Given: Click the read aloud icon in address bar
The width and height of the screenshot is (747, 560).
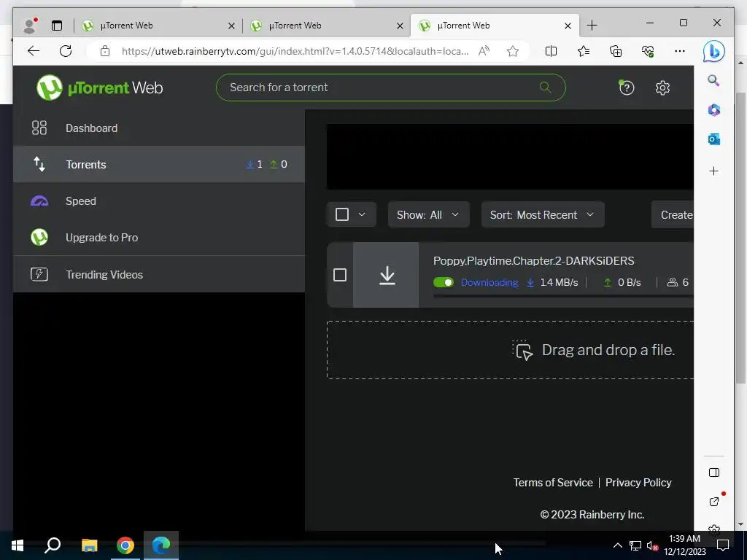Looking at the screenshot, I should click(484, 51).
